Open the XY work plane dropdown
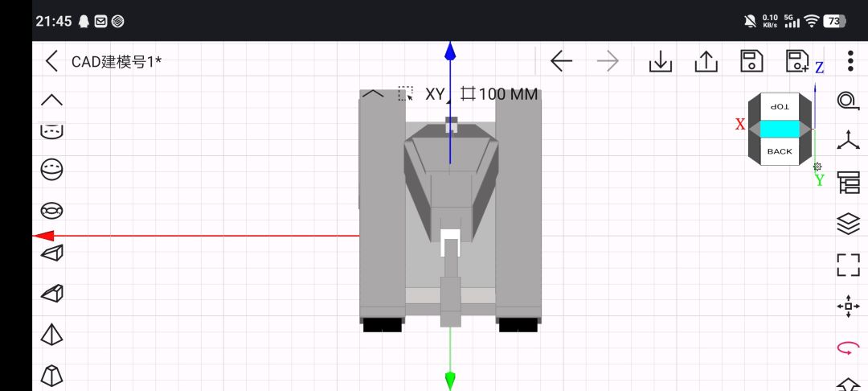The width and height of the screenshot is (868, 391). pos(436,94)
